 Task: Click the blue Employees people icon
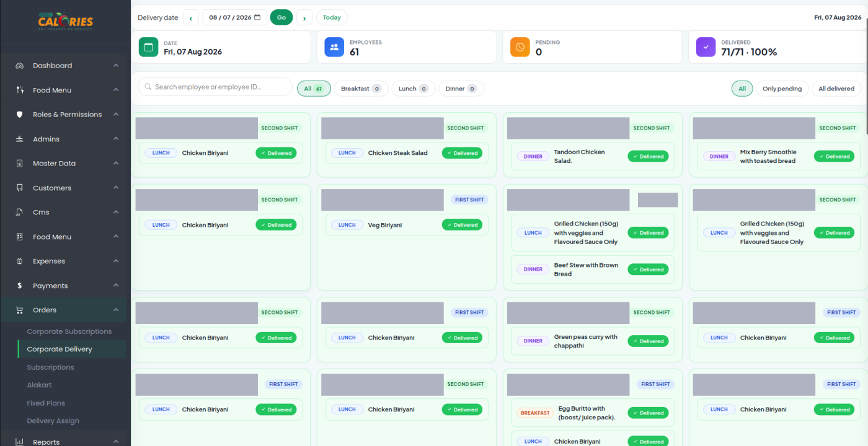pos(334,47)
